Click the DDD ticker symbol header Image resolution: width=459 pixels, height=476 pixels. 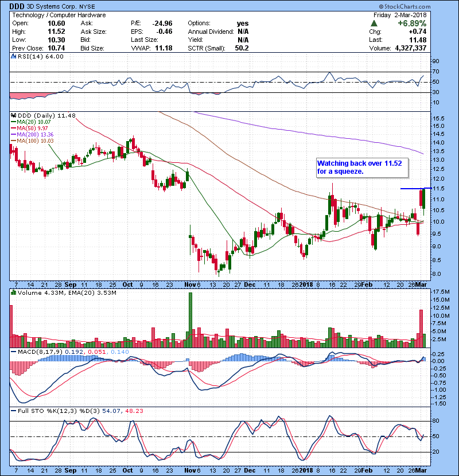coord(17,6)
